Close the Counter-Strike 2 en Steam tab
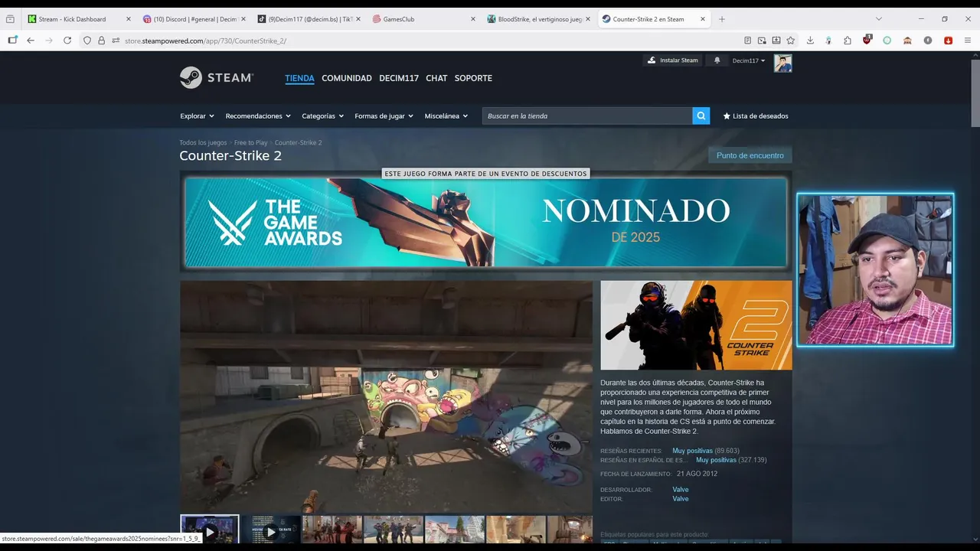The height and width of the screenshot is (551, 980). [703, 19]
